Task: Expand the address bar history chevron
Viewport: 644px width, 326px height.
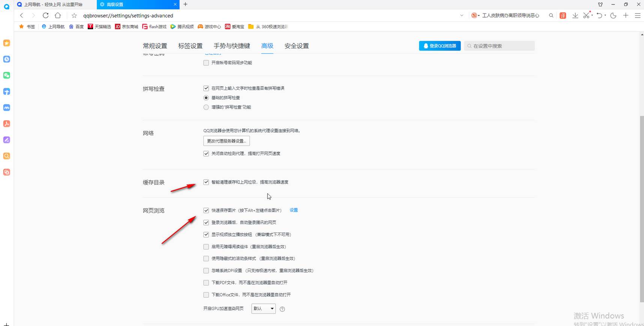Action: coord(462,15)
